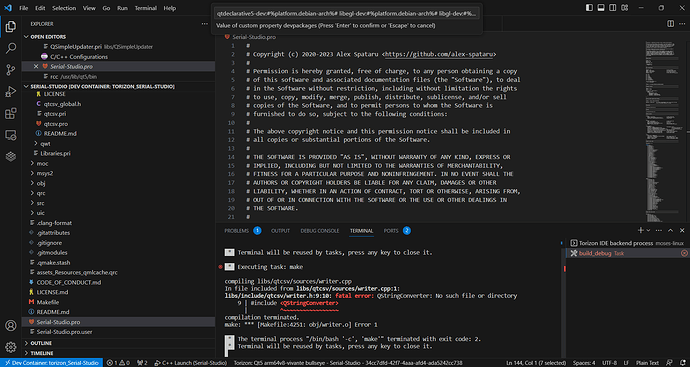This screenshot has width=690, height=367.
Task: Open the GitHub alex-spataru link
Action: (440, 54)
